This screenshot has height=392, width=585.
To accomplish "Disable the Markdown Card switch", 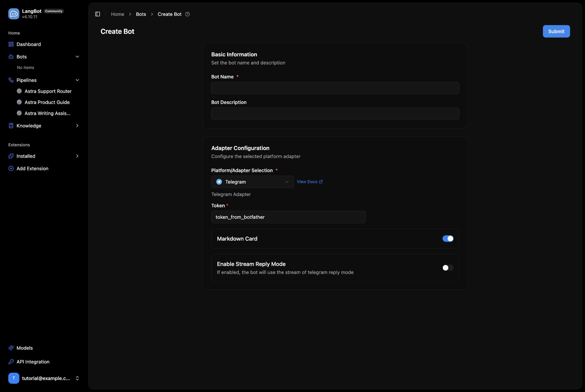I will [448, 238].
